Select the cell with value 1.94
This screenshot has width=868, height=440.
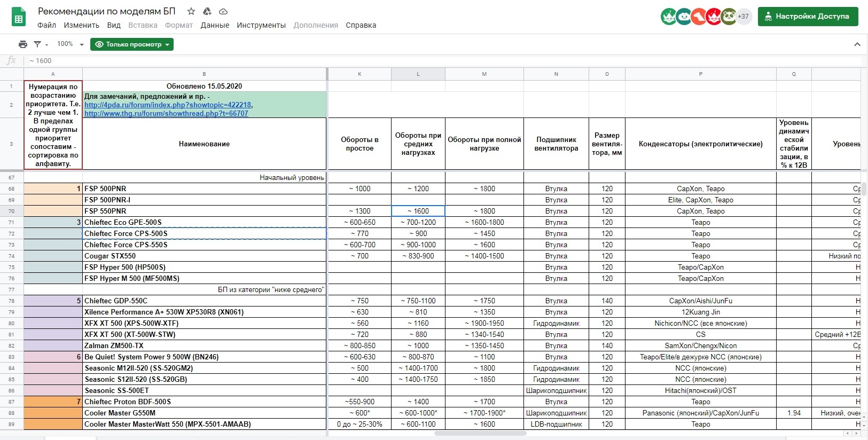794,413
